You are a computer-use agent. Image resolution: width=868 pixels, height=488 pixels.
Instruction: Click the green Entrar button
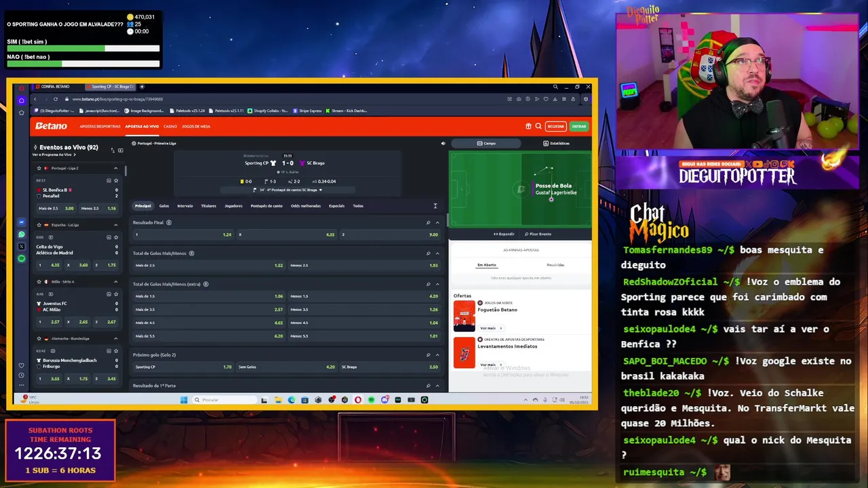pos(578,126)
